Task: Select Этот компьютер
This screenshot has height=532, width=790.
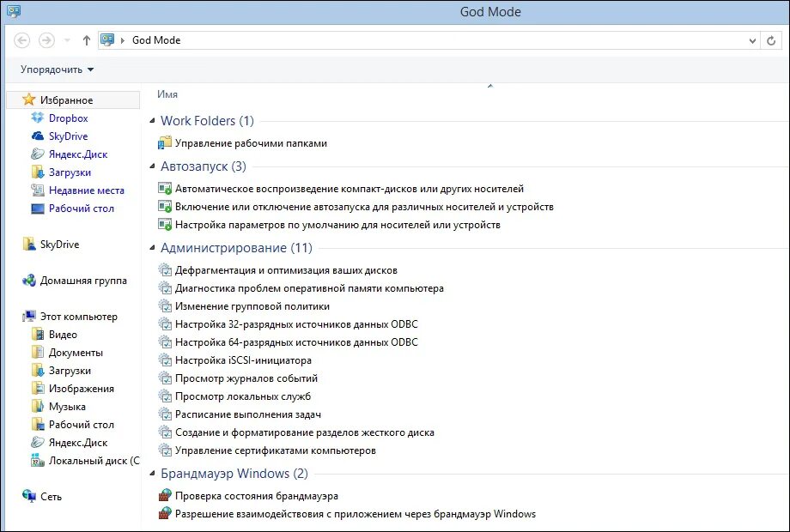Action: (79, 317)
